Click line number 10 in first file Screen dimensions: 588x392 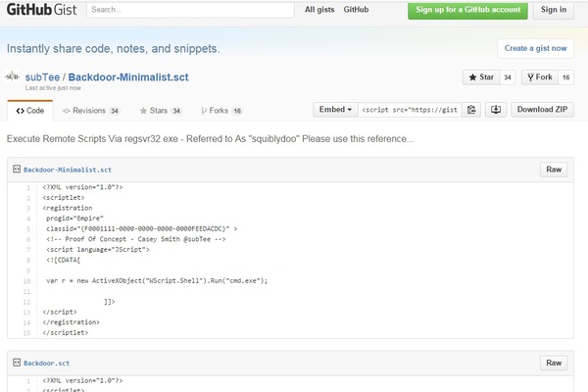click(26, 281)
